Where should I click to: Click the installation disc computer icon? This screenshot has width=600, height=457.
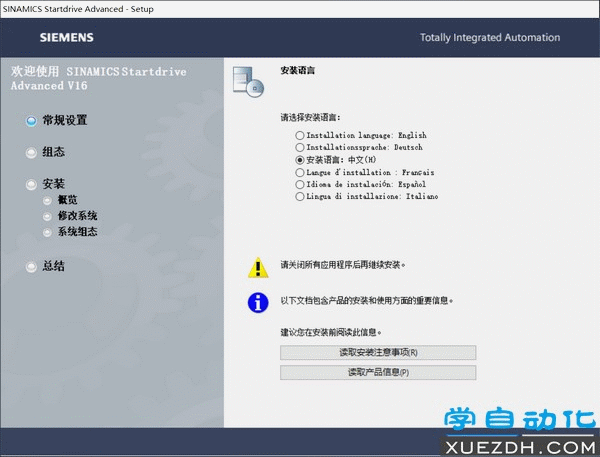pos(248,82)
